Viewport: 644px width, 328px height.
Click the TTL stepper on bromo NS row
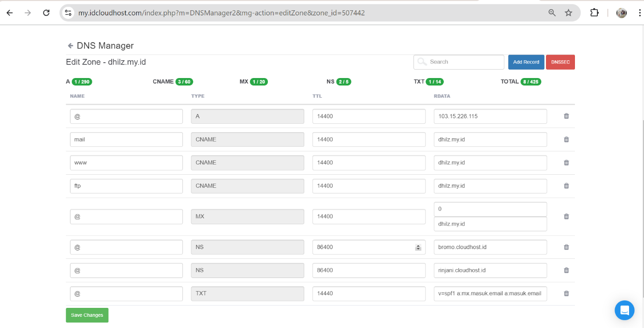[x=418, y=247]
